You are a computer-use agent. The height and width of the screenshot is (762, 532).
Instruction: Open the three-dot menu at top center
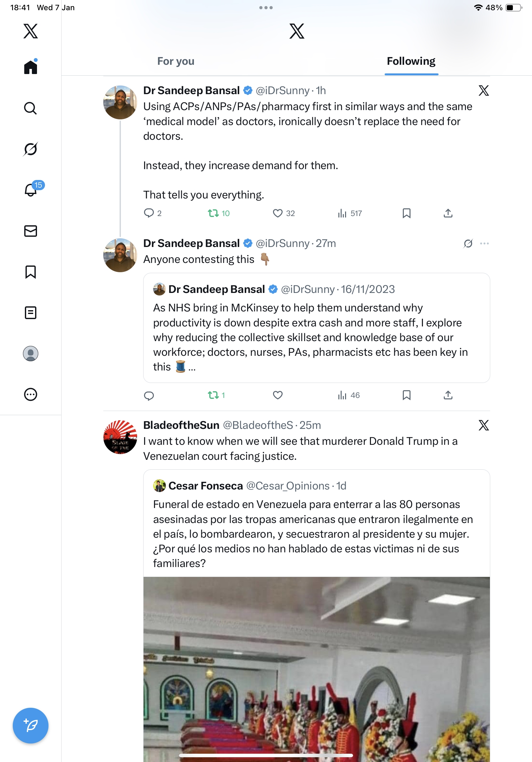(x=266, y=8)
